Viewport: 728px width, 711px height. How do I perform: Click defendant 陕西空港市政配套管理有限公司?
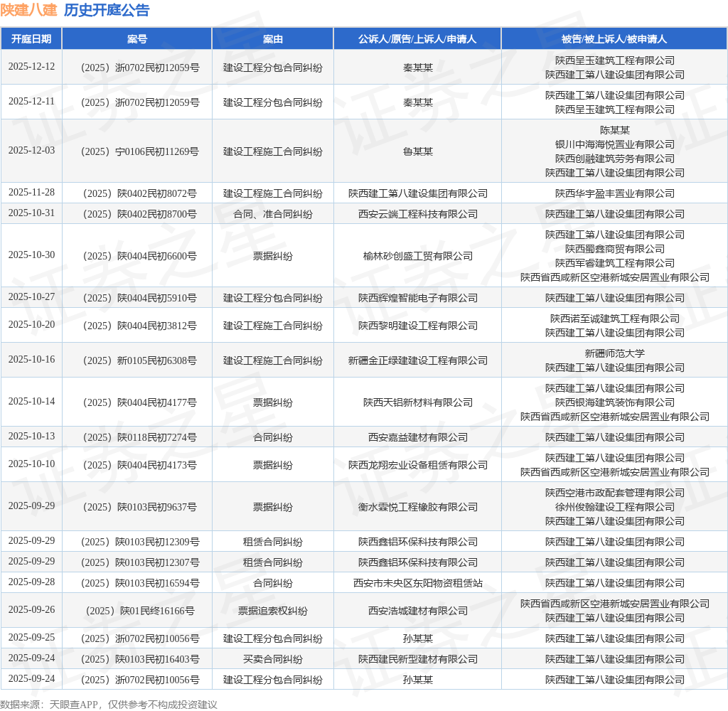click(x=615, y=493)
